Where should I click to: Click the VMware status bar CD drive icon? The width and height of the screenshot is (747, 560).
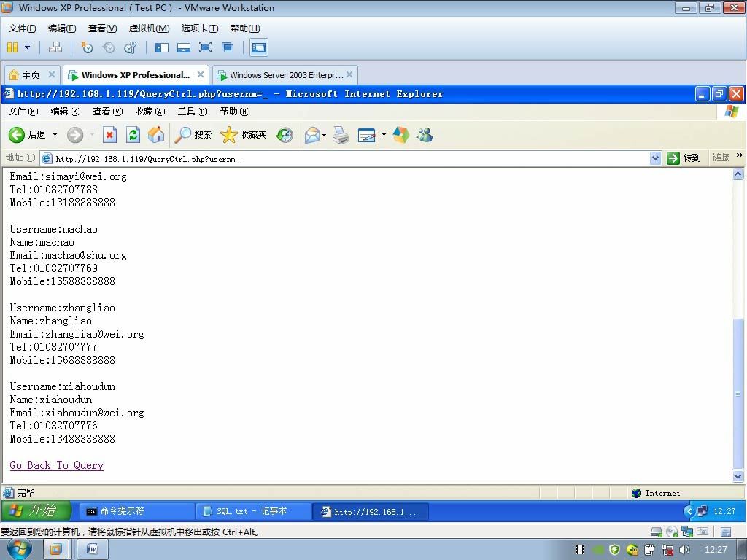click(672, 532)
